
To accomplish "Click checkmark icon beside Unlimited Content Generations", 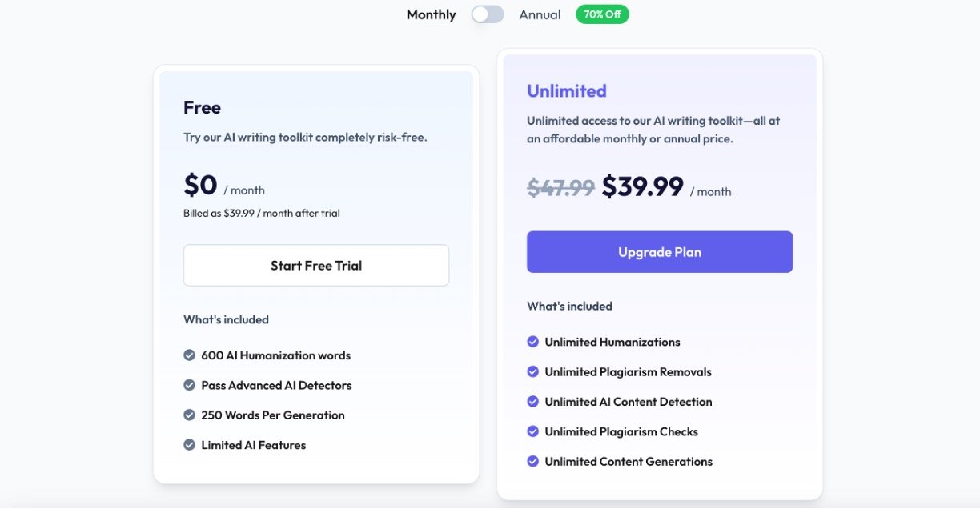I will click(x=533, y=462).
